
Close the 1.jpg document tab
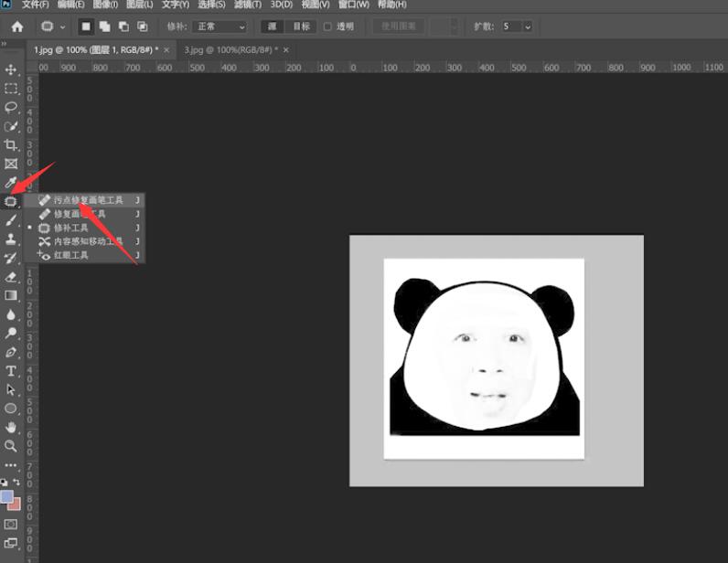[166, 49]
